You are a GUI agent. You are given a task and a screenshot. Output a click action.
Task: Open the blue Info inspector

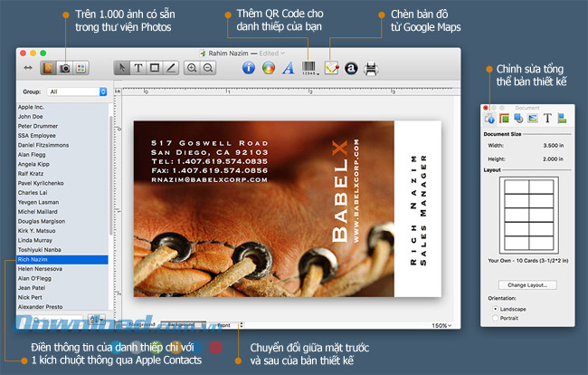coord(248,68)
